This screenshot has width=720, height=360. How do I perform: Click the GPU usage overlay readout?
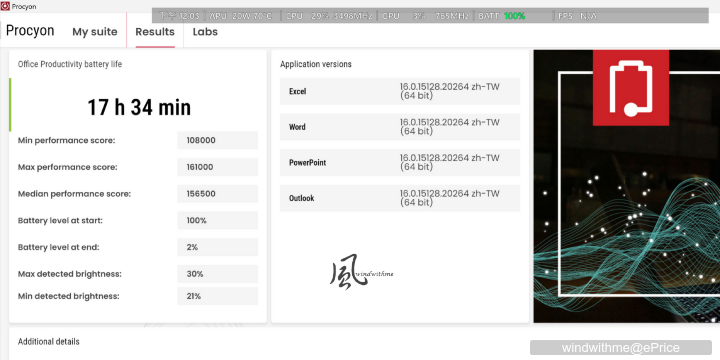click(x=425, y=16)
